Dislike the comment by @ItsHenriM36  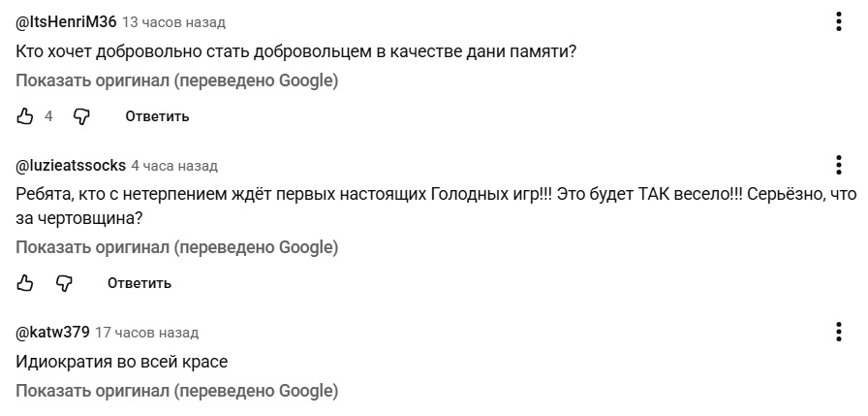81,116
